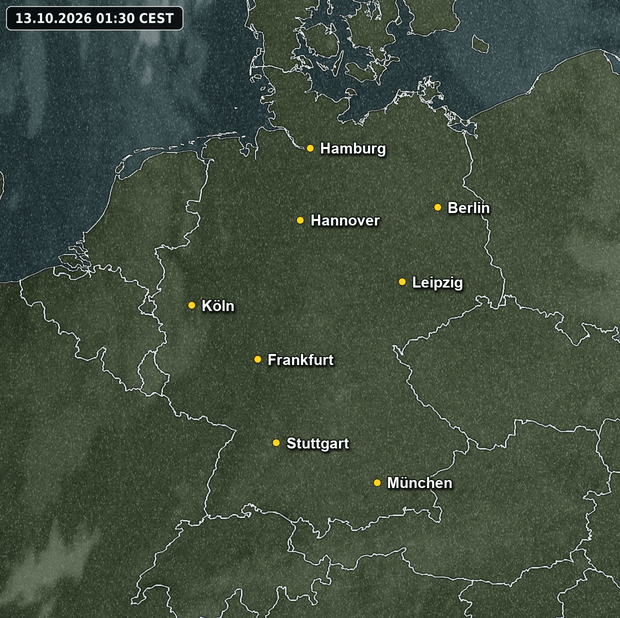Click the Frankfurt city marker dot
620x618 pixels.
(x=258, y=359)
